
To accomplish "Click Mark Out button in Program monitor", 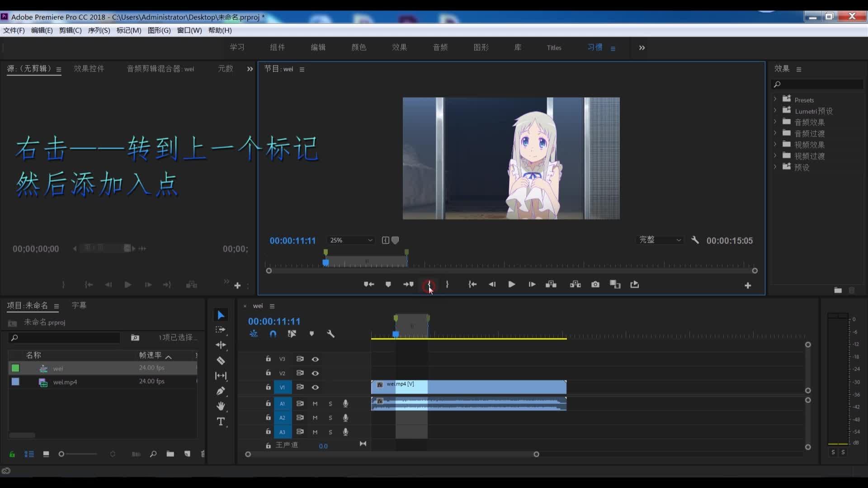I will pos(447,284).
